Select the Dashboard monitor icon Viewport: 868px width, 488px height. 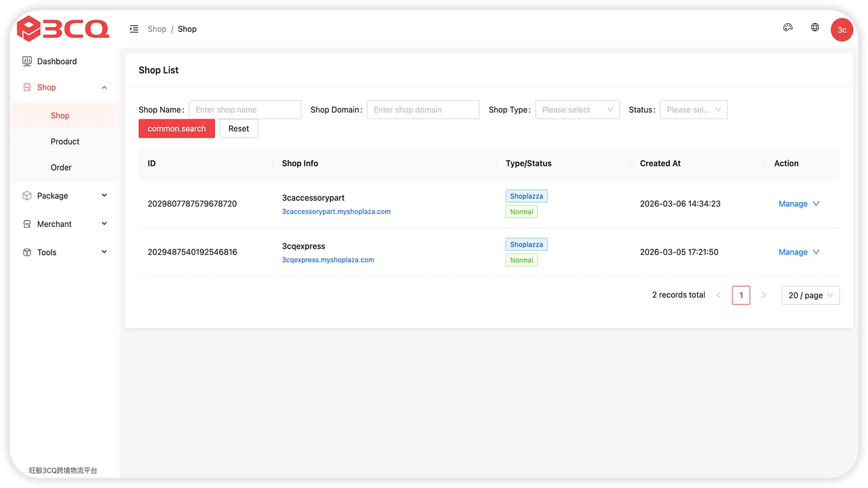click(27, 61)
